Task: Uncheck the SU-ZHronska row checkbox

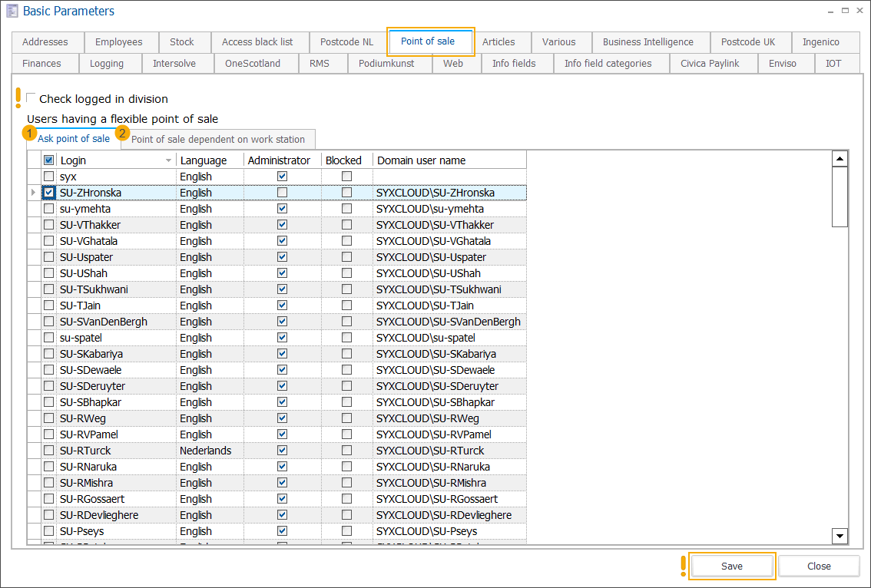Action: (x=48, y=192)
